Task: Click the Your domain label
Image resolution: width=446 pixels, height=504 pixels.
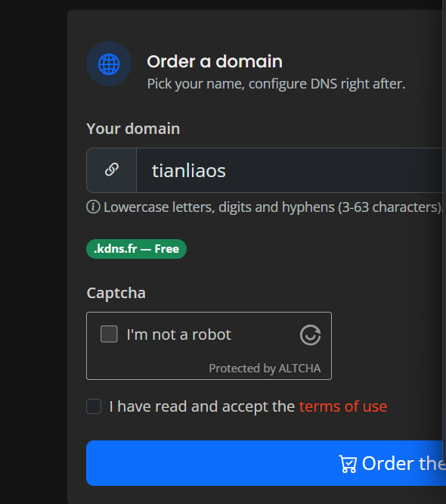Action: tap(133, 129)
